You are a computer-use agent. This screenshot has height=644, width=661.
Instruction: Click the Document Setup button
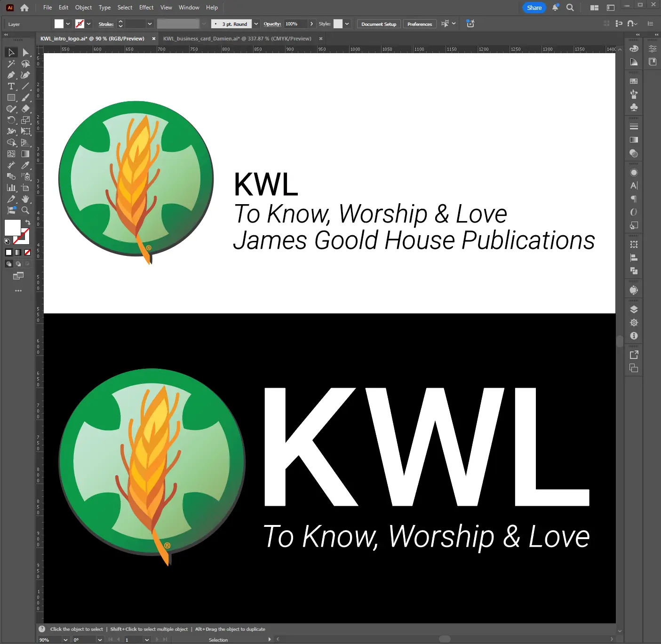point(379,24)
